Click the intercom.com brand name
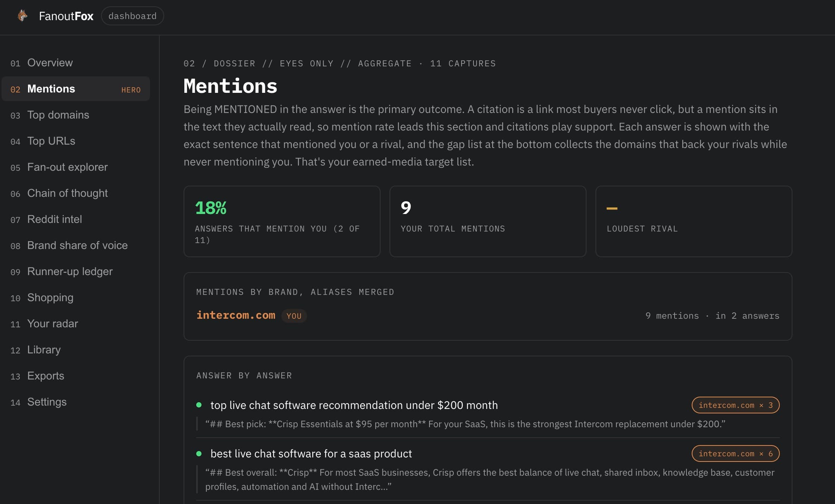 point(236,315)
